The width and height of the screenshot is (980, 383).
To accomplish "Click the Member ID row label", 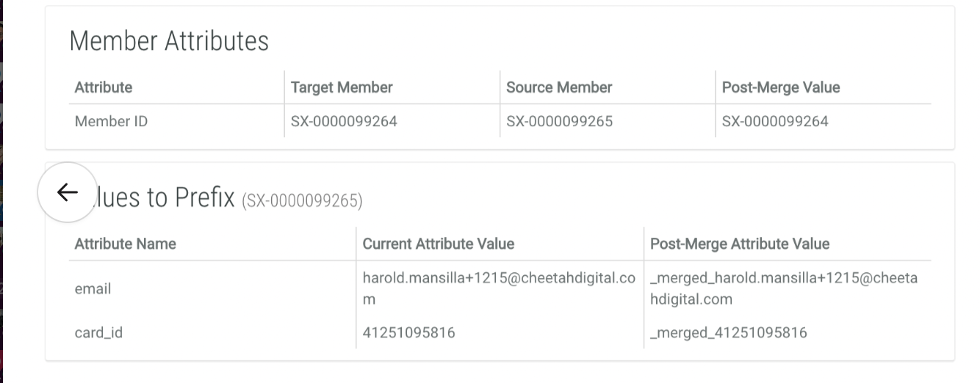I will 111,122.
